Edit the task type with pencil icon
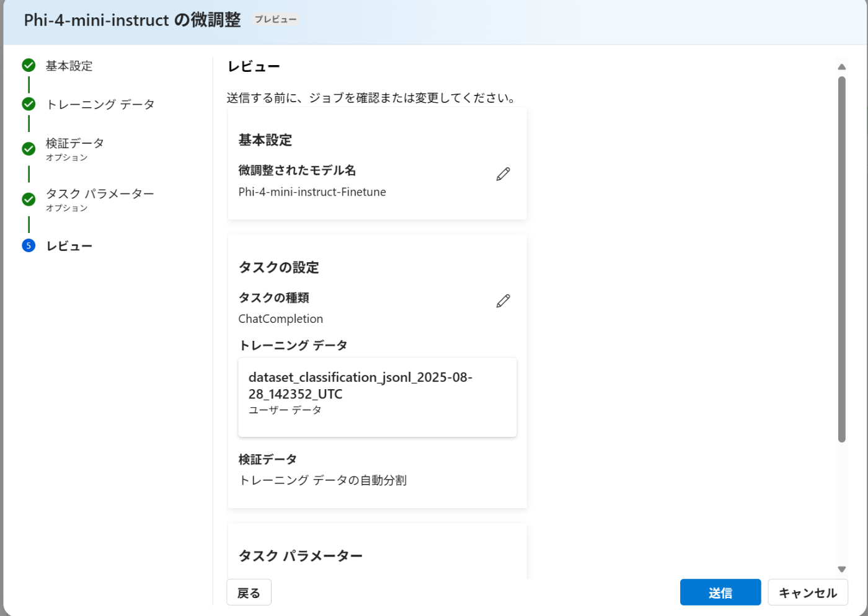The height and width of the screenshot is (616, 868). click(x=503, y=301)
